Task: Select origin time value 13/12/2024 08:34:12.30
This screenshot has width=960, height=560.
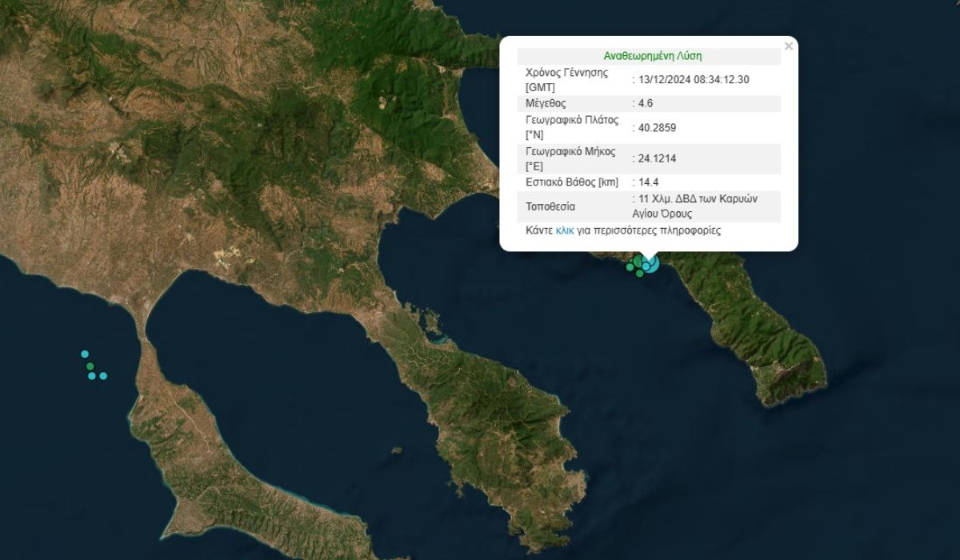Action: coord(694,79)
